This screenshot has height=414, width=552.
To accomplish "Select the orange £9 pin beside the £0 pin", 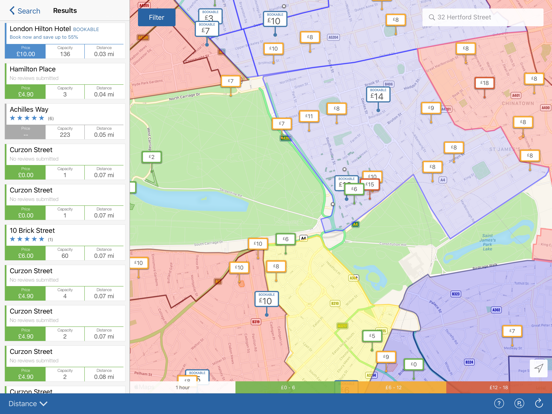I will tap(386, 357).
